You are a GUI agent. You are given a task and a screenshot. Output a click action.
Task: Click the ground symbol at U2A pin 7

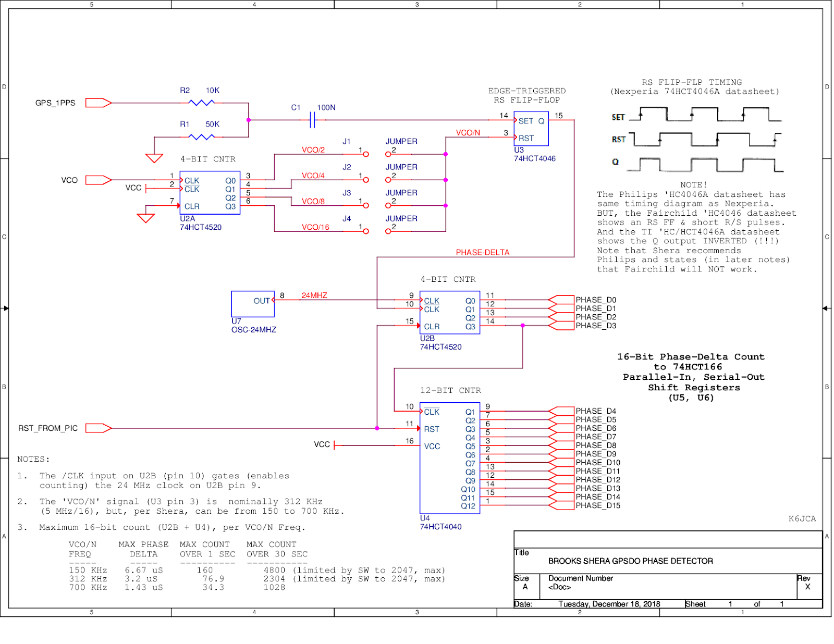145,218
